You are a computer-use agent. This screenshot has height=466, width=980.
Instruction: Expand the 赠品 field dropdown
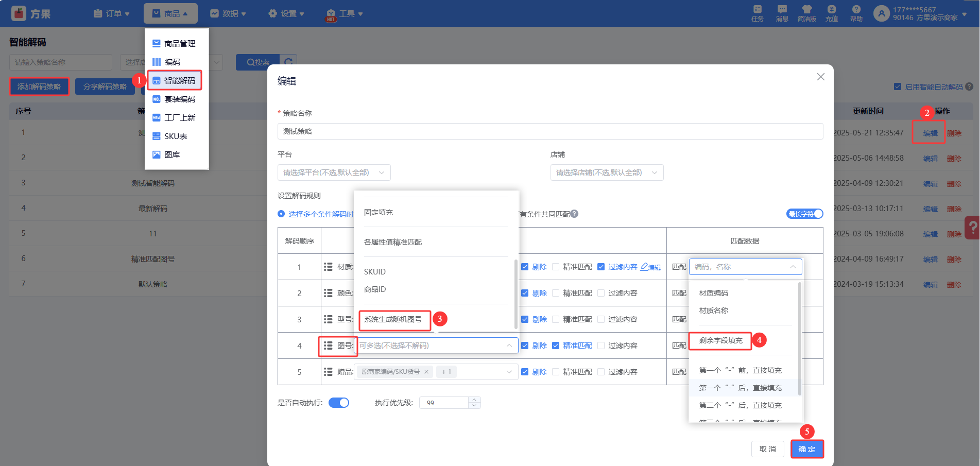(x=509, y=372)
